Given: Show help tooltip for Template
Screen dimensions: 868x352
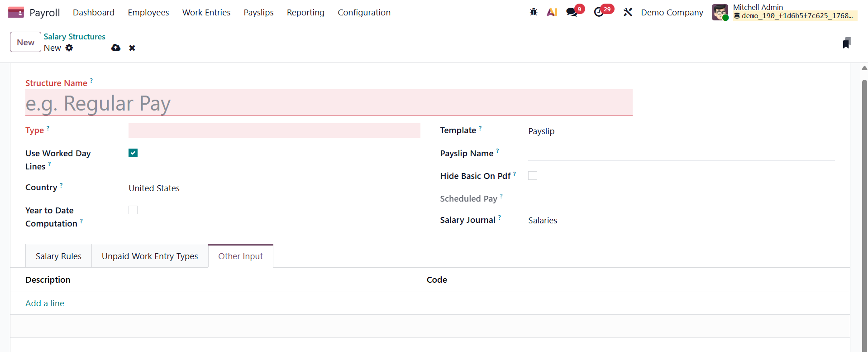Looking at the screenshot, I should pos(480,128).
